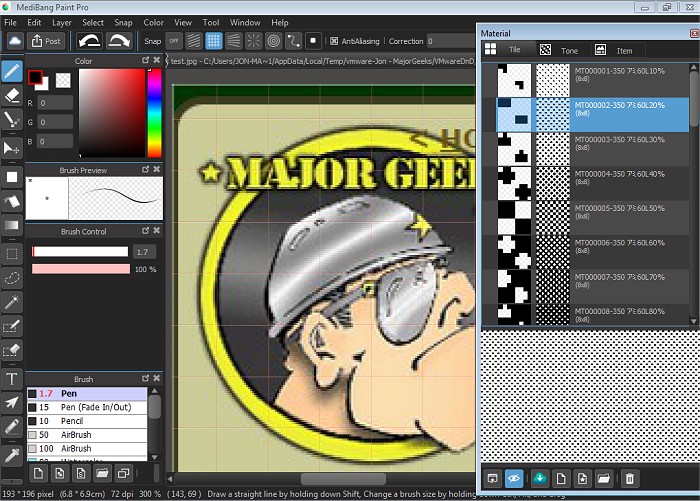Select the Select Pen tool
The width and height of the screenshot is (700, 501).
click(12, 326)
